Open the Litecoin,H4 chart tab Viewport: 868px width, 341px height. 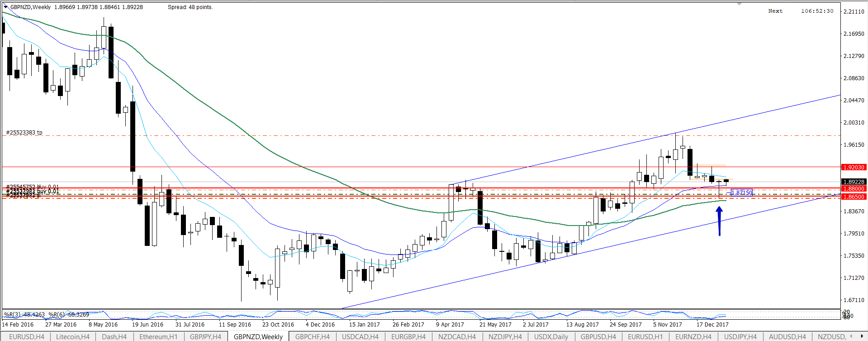click(73, 336)
